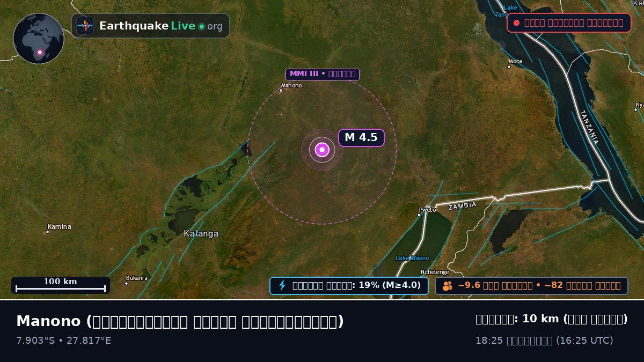Click the 100 km scale bar
644x362 pixels.
(61, 285)
